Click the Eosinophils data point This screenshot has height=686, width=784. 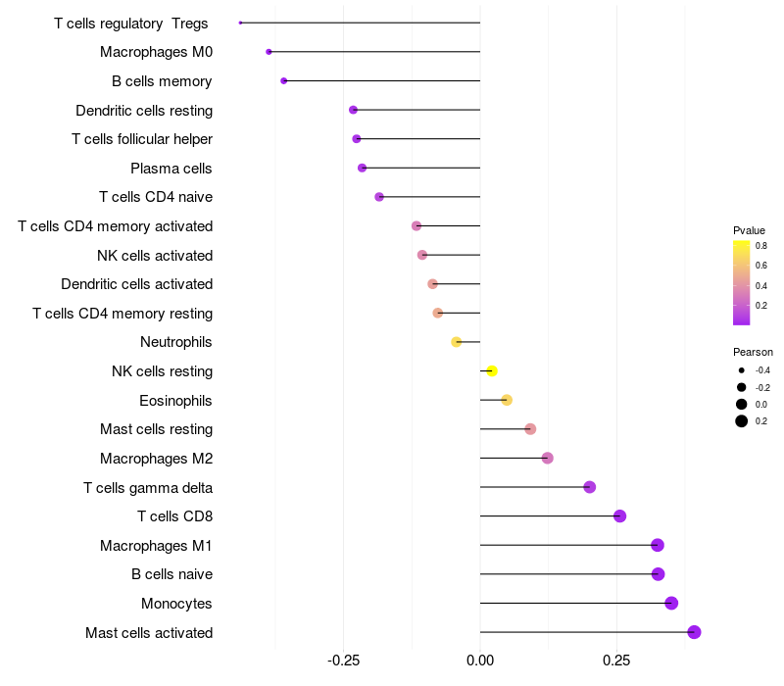pyautogui.click(x=507, y=400)
